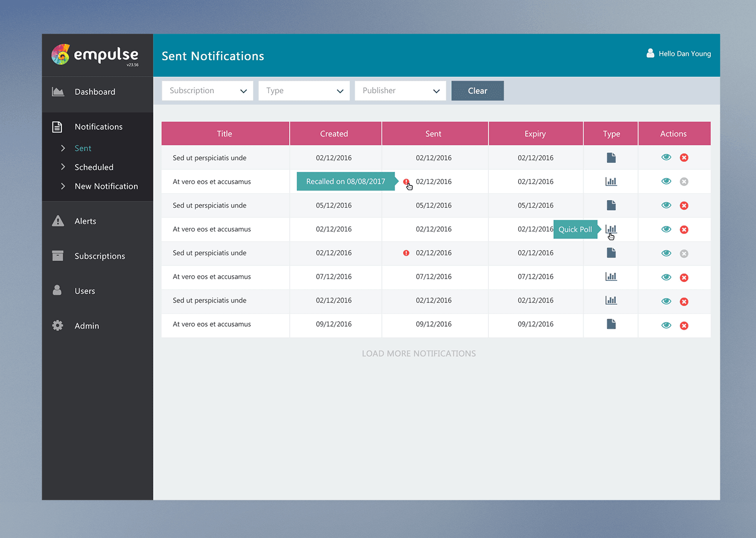Sort by the Created column header

(x=334, y=134)
